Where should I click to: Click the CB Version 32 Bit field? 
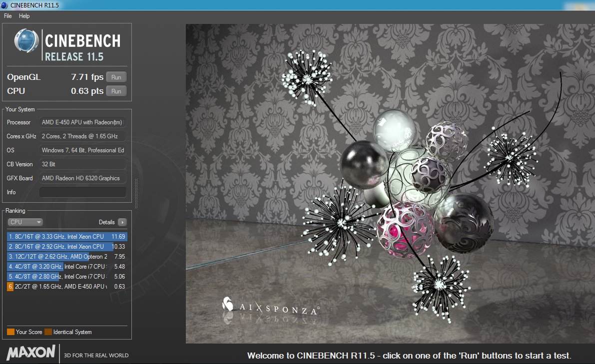[83, 164]
